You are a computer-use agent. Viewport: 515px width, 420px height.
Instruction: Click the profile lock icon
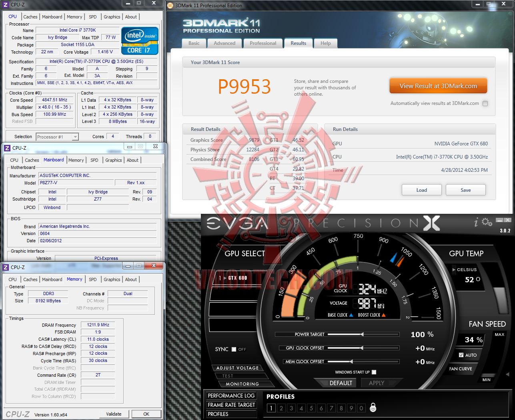click(x=373, y=408)
